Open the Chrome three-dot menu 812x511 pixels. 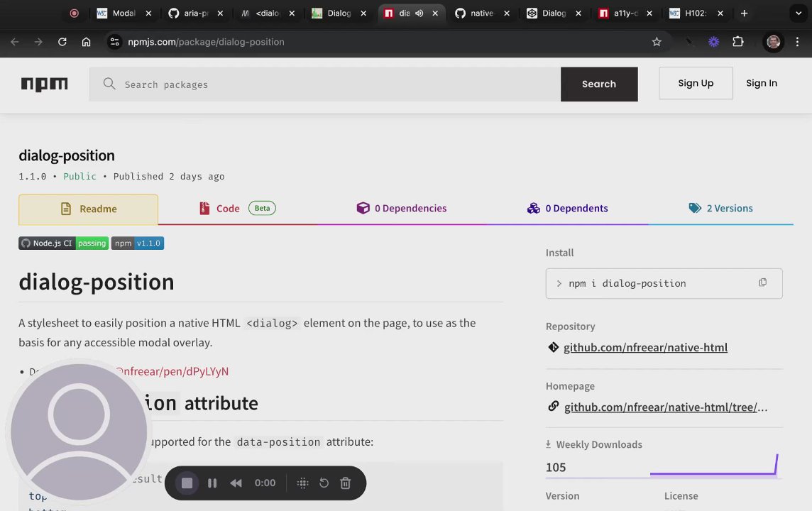point(798,42)
